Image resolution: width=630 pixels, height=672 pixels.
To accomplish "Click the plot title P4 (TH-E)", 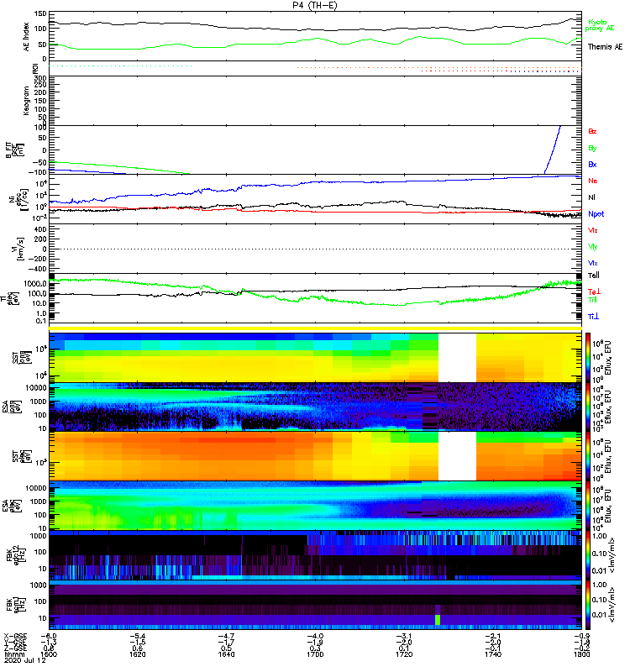I will click(315, 5).
